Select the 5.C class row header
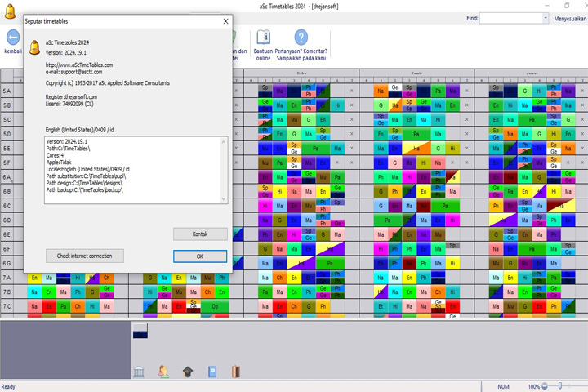The image size is (588, 392). click(x=7, y=120)
